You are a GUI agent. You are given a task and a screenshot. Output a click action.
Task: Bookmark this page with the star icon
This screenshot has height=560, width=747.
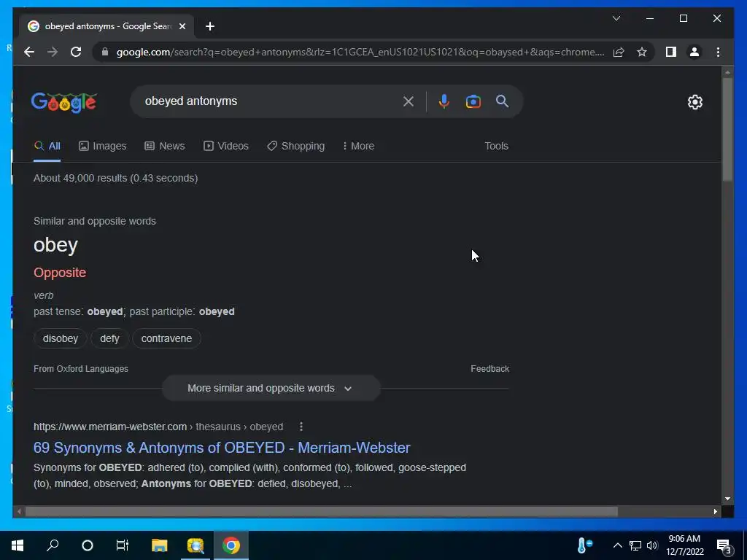642,52
